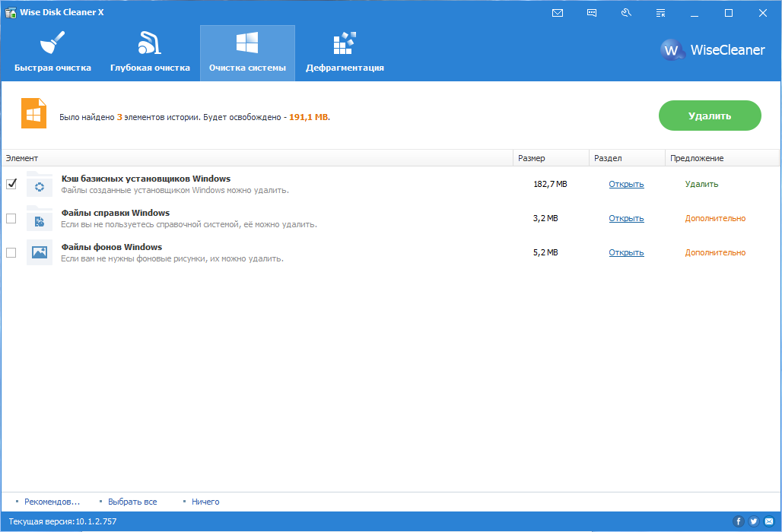
Task: Select the Файлы справки Windows title
Action: pyautogui.click(x=115, y=213)
